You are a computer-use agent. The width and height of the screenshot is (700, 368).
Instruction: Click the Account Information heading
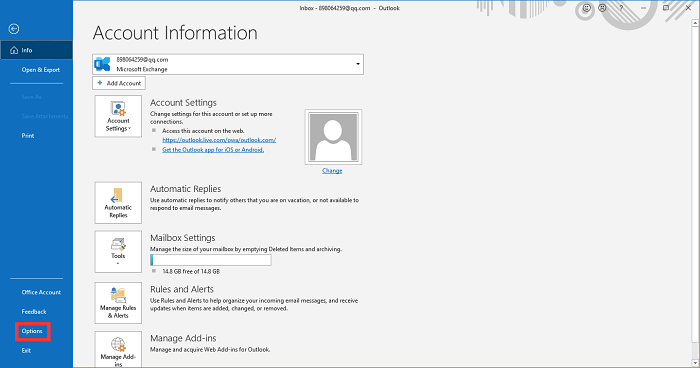(175, 33)
